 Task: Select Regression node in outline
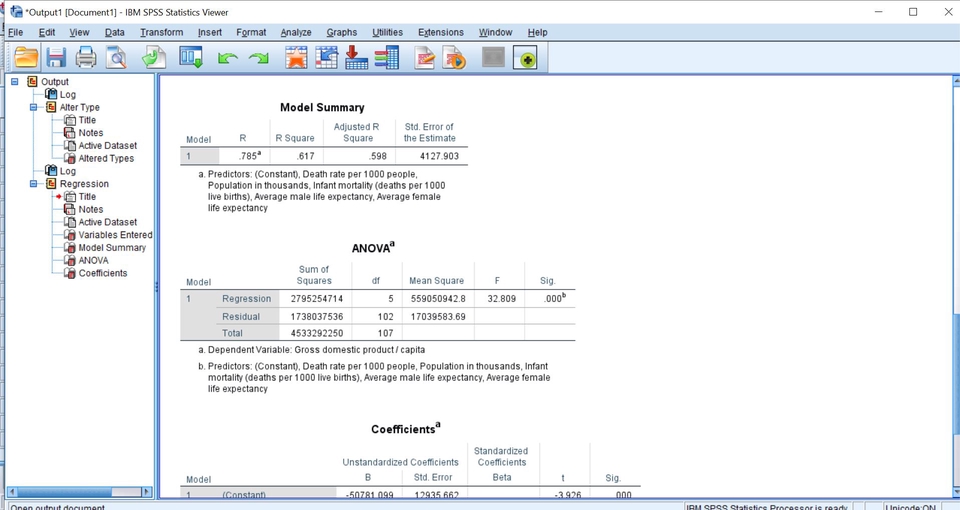84,184
